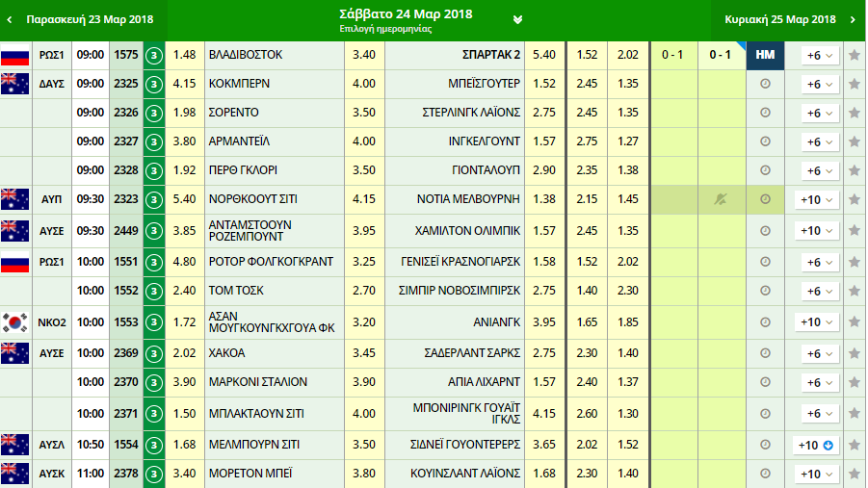Toggle favorite star for ΧΑΚΟΑ match
The height and width of the screenshot is (488, 868).
click(x=854, y=353)
